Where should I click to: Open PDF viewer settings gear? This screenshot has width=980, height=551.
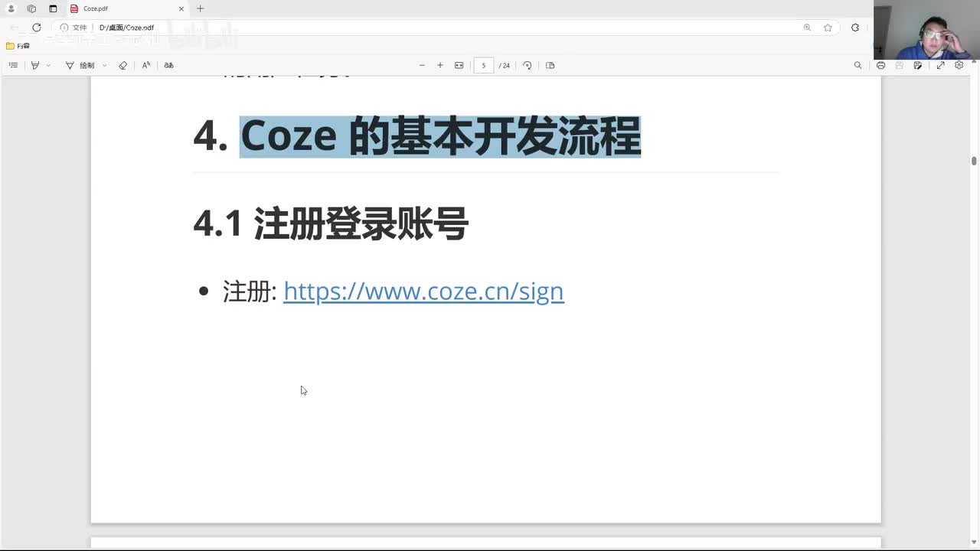pos(959,65)
